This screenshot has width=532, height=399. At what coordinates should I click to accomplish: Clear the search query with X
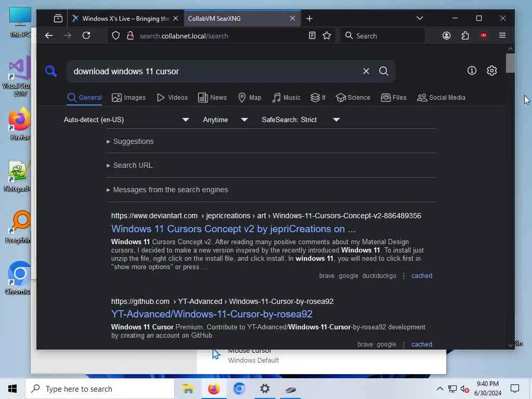click(x=366, y=71)
